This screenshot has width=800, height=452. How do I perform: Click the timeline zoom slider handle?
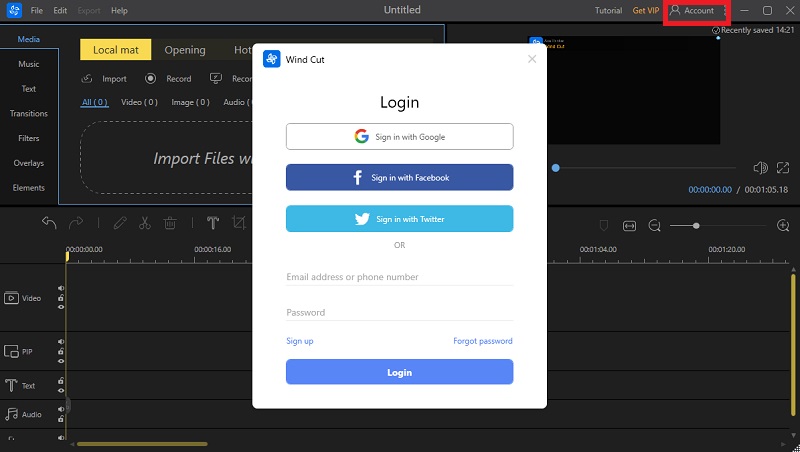(696, 225)
